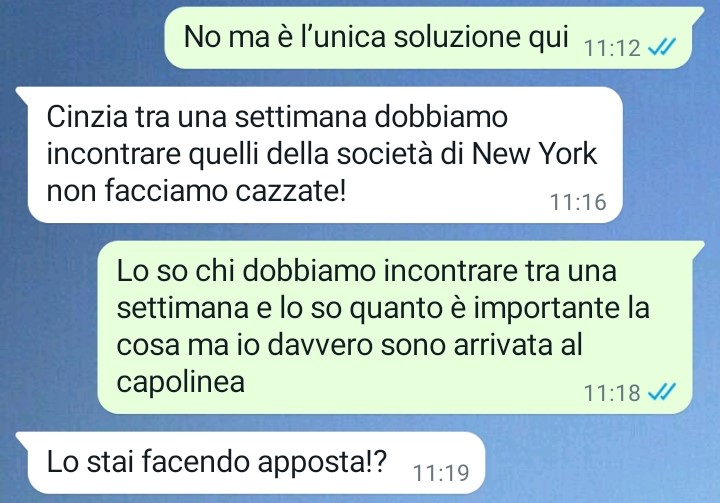Tap the word "Cinzia" in the received message
The image size is (720, 503).
(87, 117)
